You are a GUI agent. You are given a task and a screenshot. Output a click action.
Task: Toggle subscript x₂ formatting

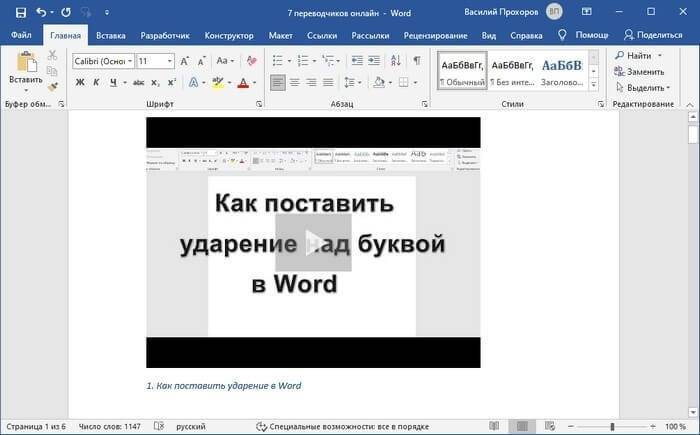[x=155, y=83]
